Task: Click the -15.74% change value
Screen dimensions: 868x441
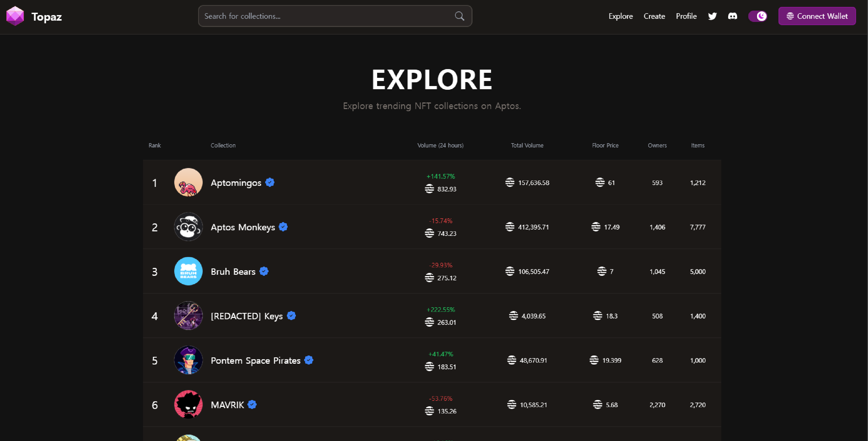Action: point(440,221)
